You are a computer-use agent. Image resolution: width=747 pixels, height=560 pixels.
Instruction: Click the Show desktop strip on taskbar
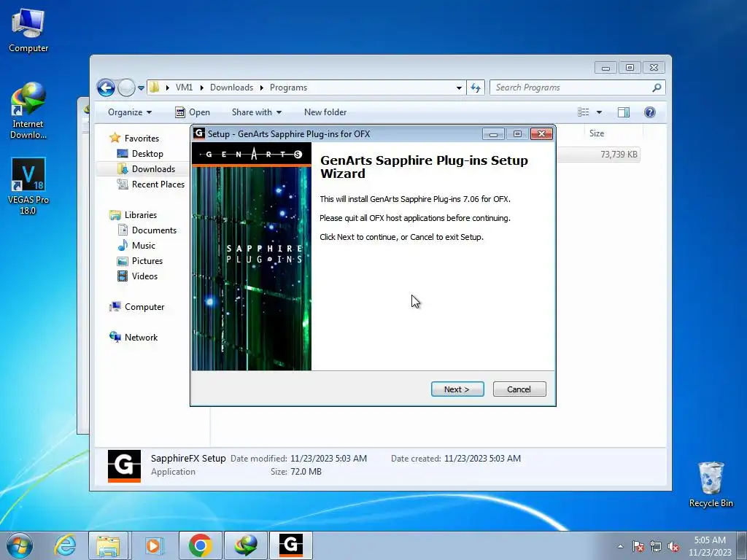742,545
